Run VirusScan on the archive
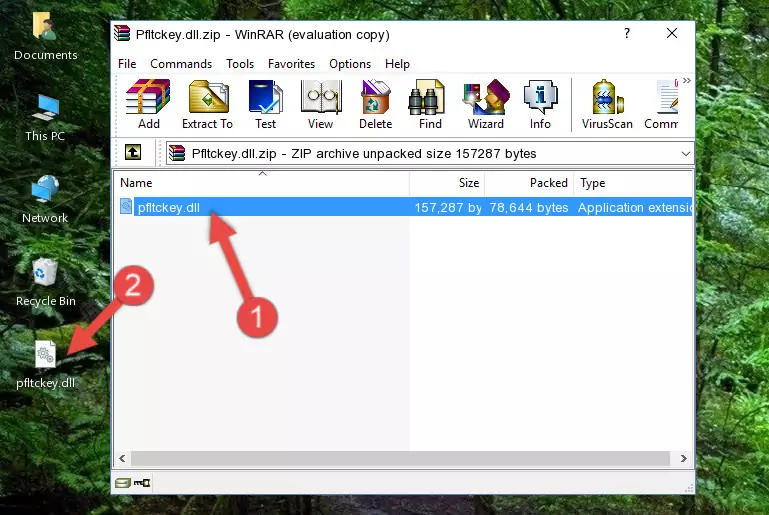Screen dimensions: 769x515 (x=607, y=104)
